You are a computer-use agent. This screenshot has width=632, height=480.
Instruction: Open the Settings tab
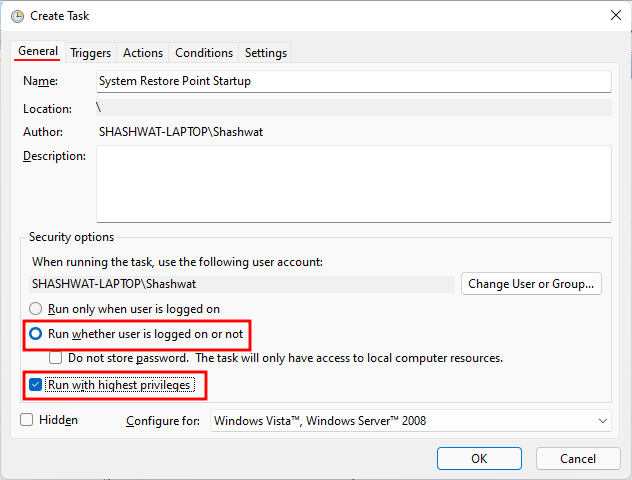266,53
